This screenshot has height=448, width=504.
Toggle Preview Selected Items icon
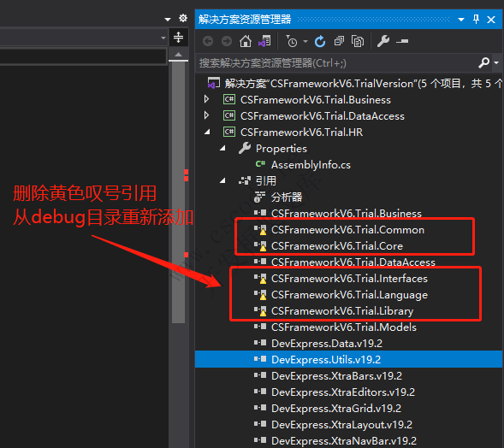[402, 41]
